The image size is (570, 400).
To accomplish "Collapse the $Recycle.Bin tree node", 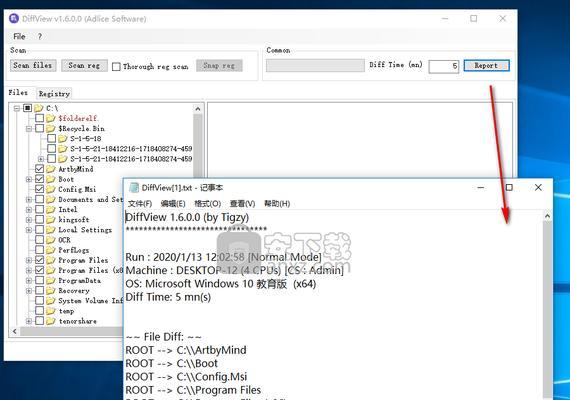I will point(29,129).
